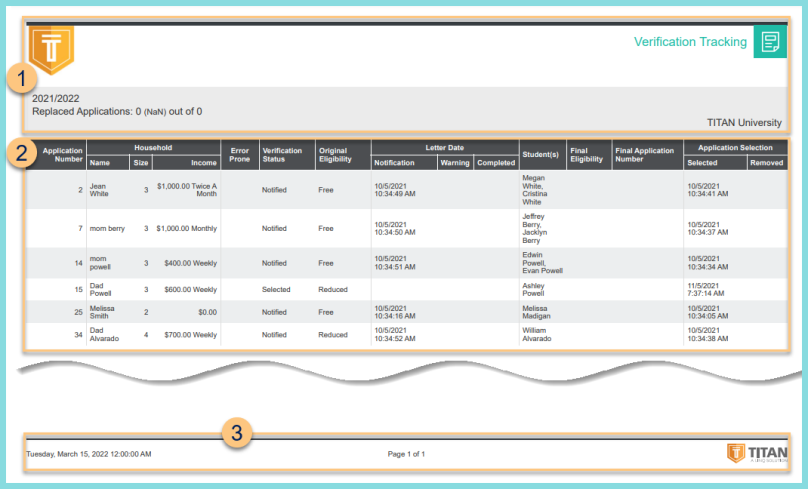Image resolution: width=808 pixels, height=489 pixels.
Task: Click the Warning column header
Action: click(x=454, y=163)
